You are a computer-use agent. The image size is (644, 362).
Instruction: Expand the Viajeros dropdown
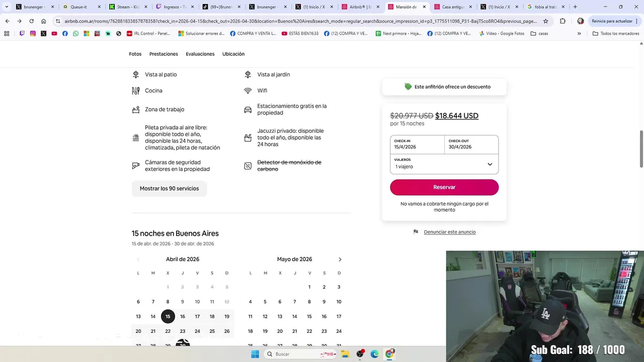coord(444,164)
